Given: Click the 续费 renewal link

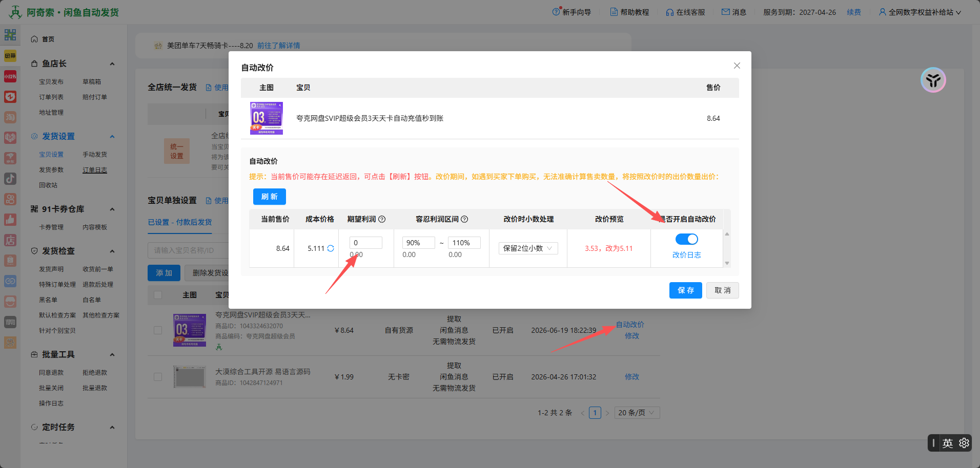Looking at the screenshot, I should pyautogui.click(x=854, y=12).
